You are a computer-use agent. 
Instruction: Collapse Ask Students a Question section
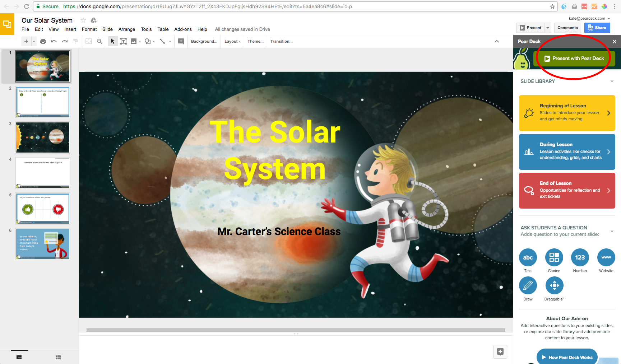coord(612,231)
